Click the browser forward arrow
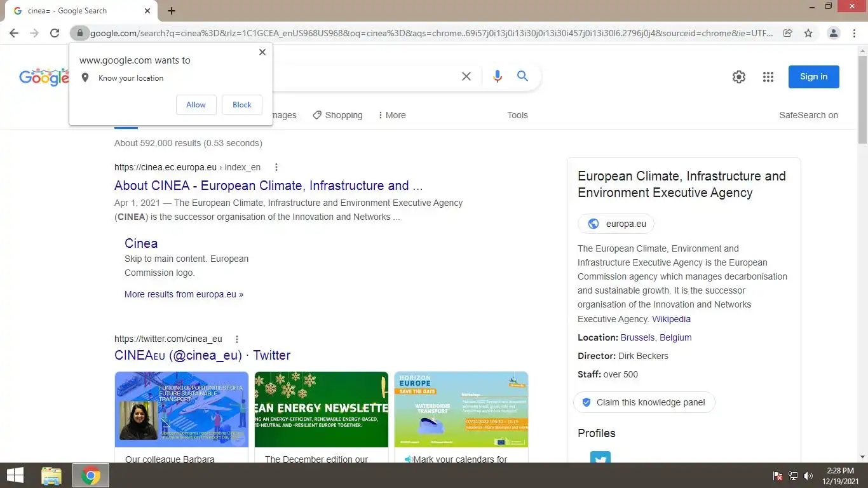 34,33
